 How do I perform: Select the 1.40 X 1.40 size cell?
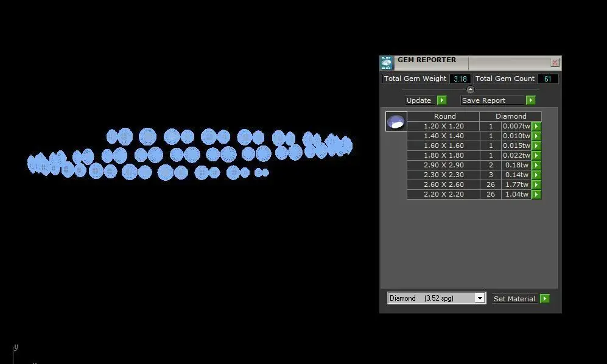[443, 136]
